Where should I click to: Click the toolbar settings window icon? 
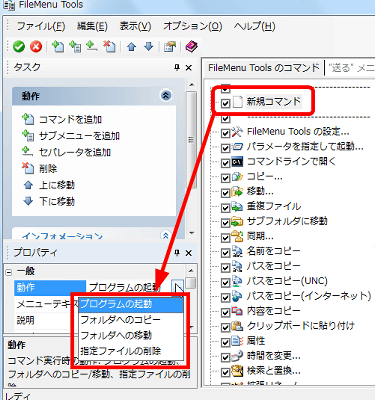170,47
